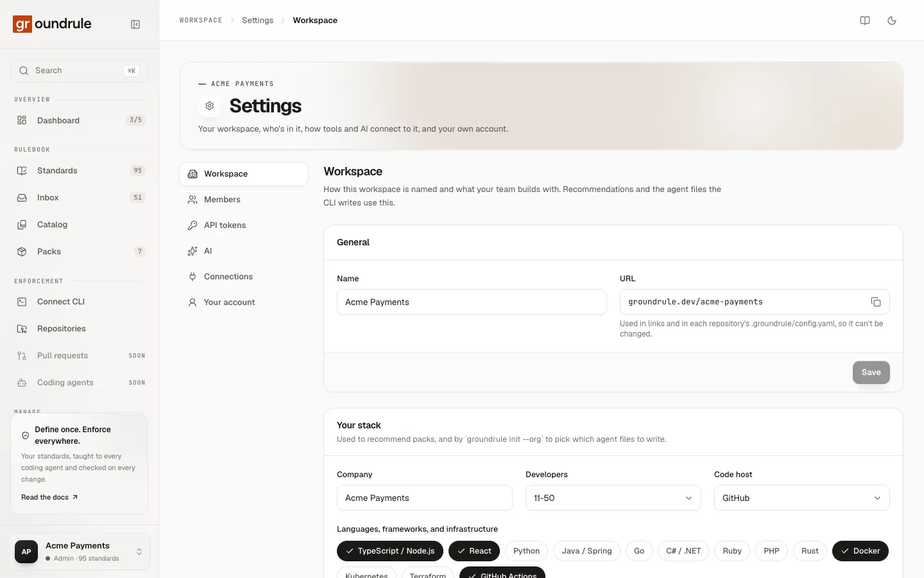The height and width of the screenshot is (578, 924).
Task: Select the PHP stack chip
Action: click(x=771, y=551)
